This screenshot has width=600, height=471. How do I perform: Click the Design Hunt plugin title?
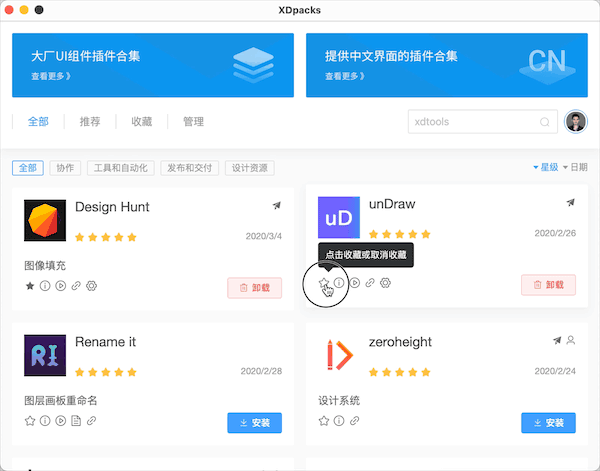pyautogui.click(x=112, y=207)
